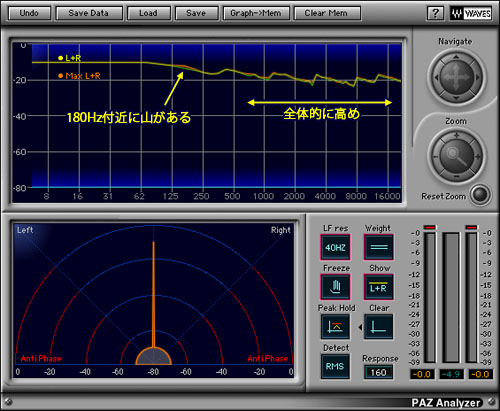Click the Save Data button
This screenshot has height=411, width=500.
(89, 13)
